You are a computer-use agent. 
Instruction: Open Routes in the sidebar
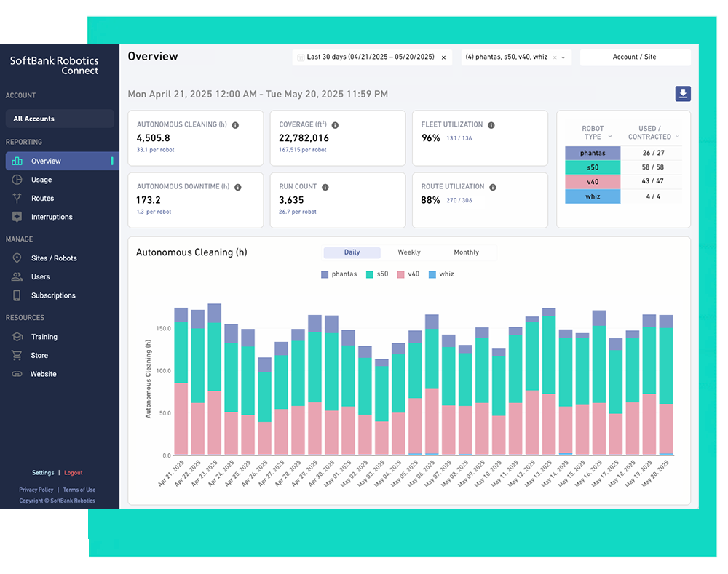42,199
